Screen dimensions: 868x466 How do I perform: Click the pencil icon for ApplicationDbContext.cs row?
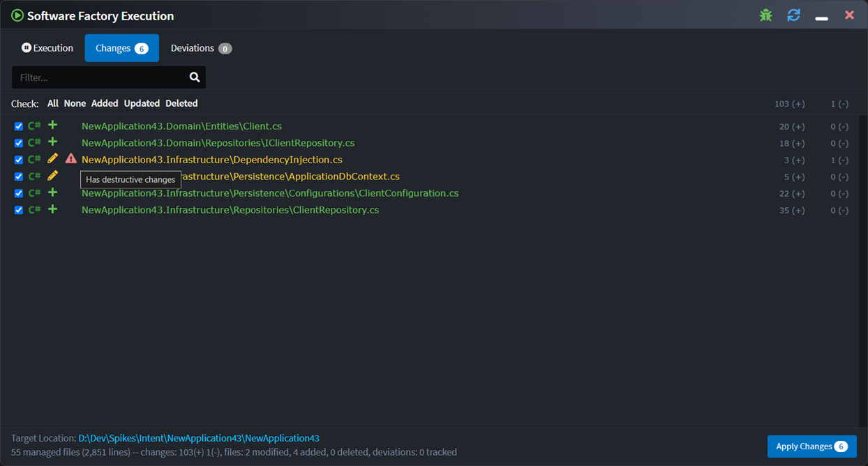[52, 176]
